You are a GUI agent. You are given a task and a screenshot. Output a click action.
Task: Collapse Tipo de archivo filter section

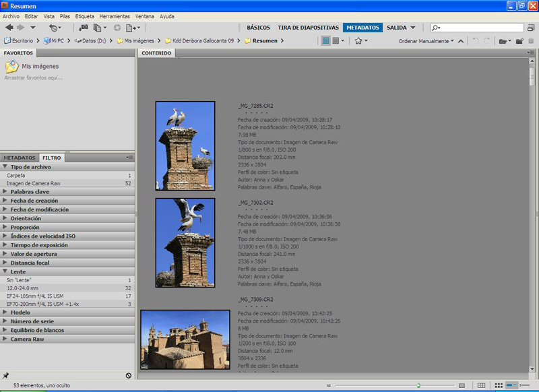5,166
